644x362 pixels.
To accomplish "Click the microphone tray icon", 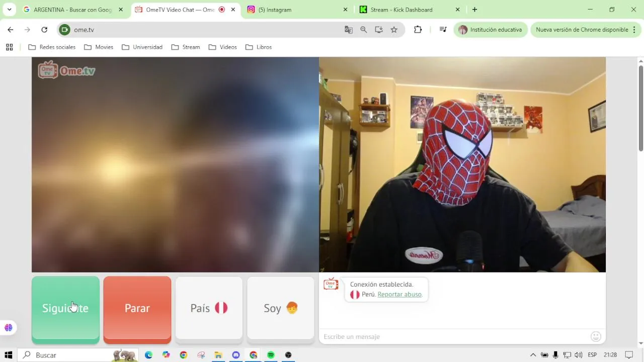I will [555, 355].
